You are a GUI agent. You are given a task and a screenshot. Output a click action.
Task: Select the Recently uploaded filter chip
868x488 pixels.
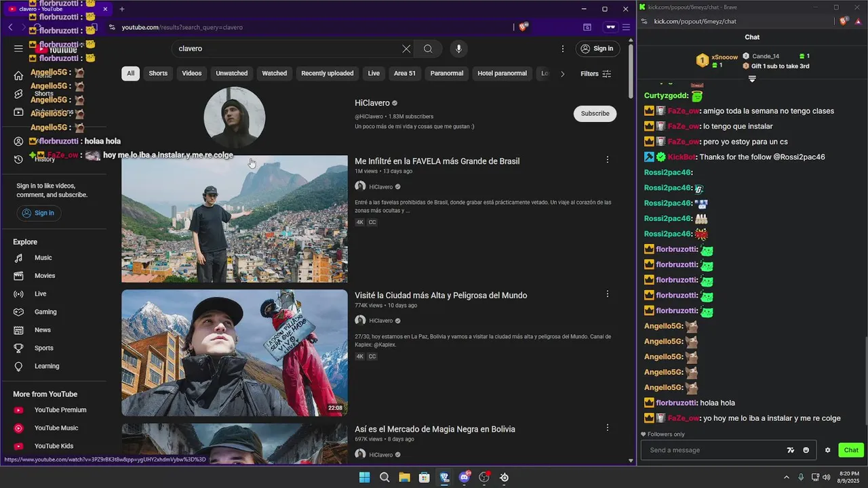(x=328, y=73)
